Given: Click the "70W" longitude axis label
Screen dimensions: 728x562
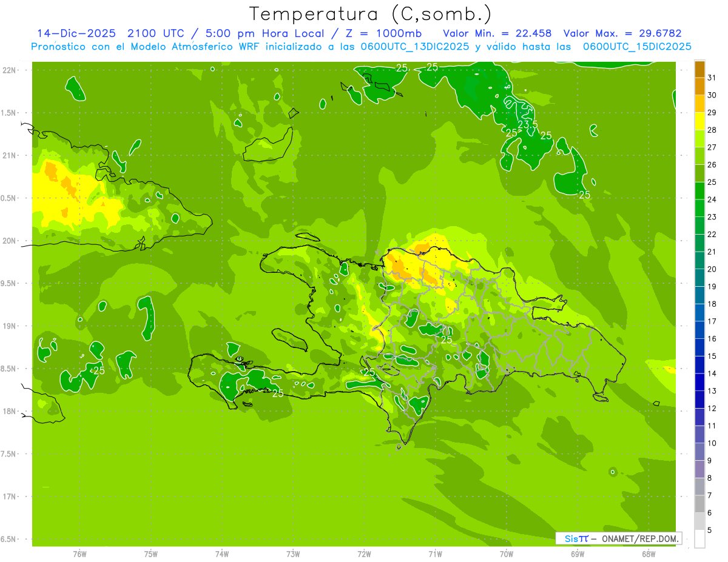Looking at the screenshot, I should (507, 554).
